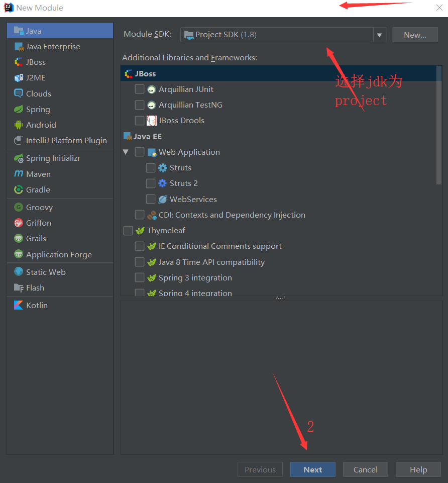Check the JBoss Drools option

139,120
